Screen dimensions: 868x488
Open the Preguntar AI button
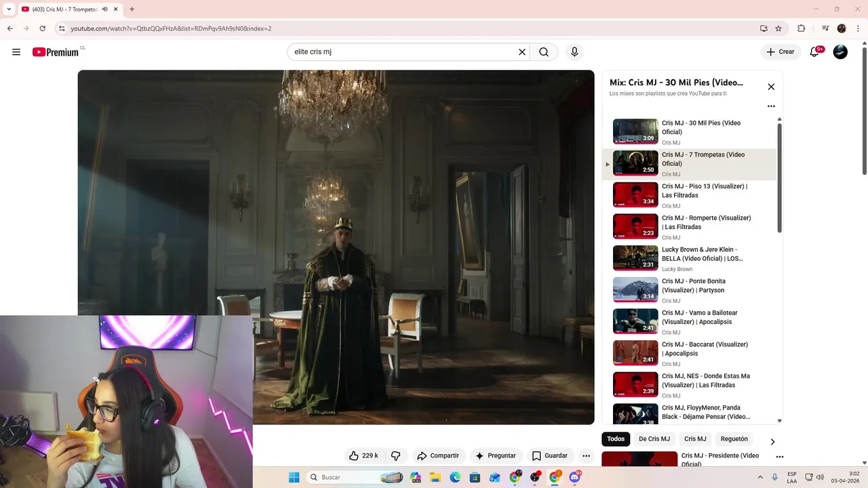(x=496, y=455)
